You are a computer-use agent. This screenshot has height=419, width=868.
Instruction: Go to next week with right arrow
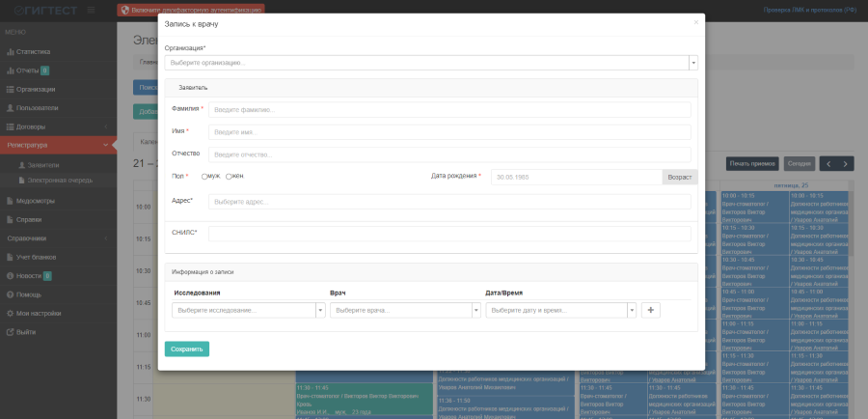[x=846, y=164]
